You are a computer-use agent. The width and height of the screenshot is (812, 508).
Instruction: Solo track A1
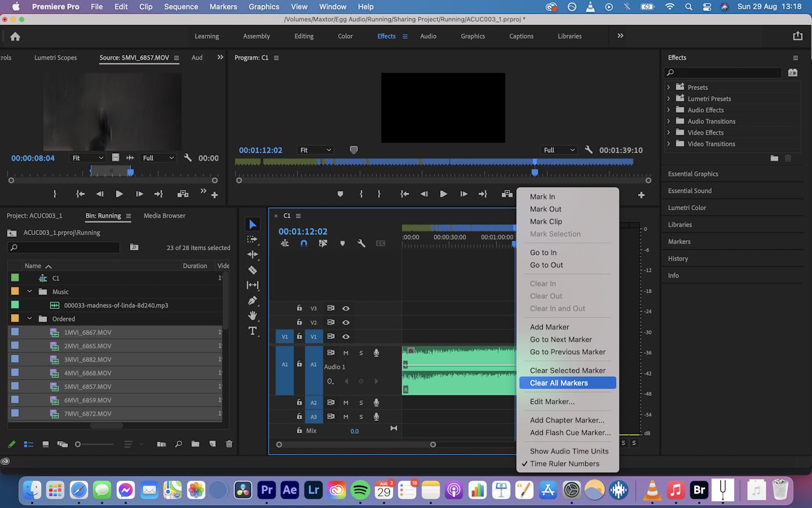click(361, 352)
